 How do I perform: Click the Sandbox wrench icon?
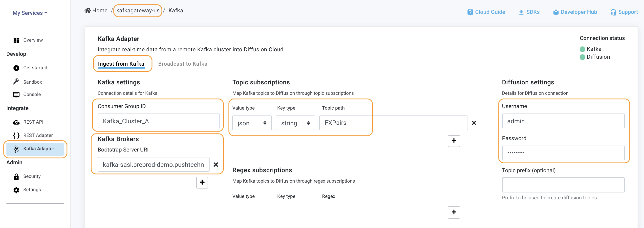pos(16,82)
